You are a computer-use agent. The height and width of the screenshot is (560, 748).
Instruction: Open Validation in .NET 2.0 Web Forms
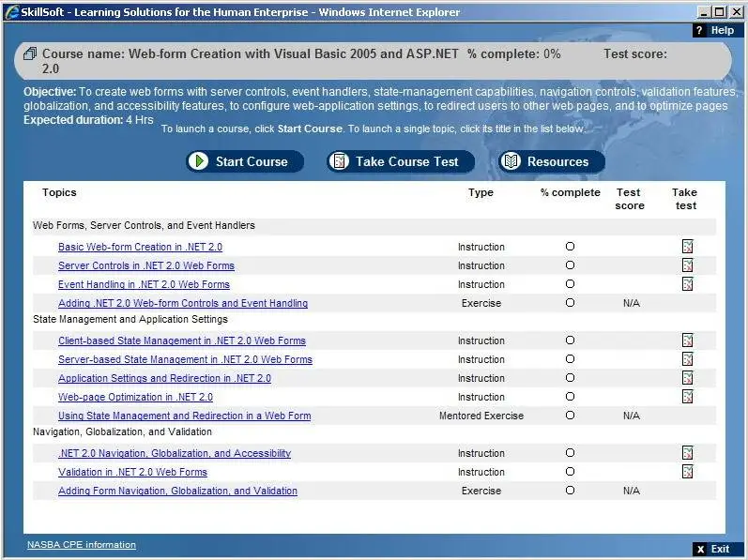(132, 472)
